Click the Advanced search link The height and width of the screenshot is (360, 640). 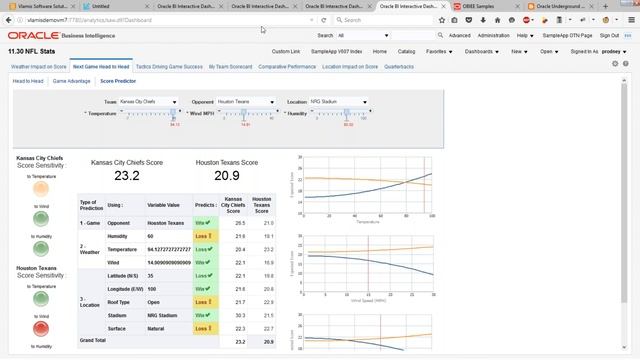pos(460,36)
